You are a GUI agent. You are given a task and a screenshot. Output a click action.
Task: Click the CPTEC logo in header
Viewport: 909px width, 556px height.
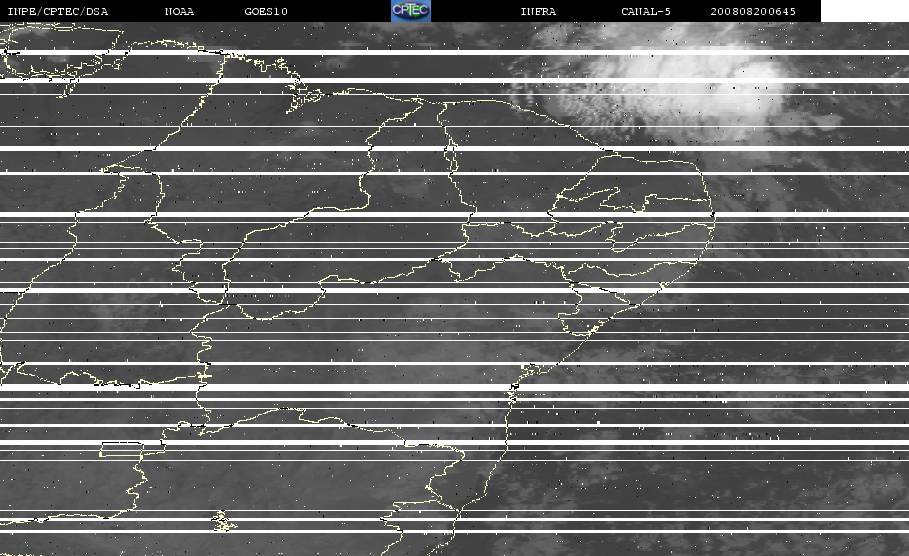coord(411,10)
